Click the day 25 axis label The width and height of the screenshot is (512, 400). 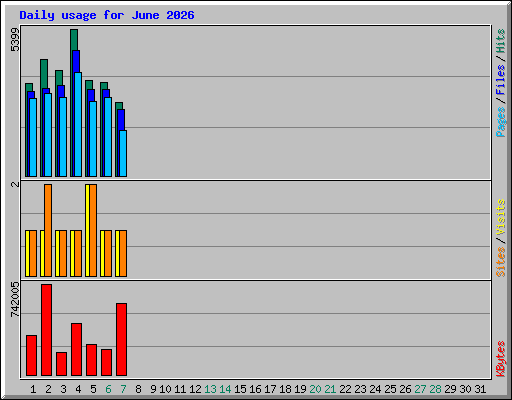(x=390, y=389)
